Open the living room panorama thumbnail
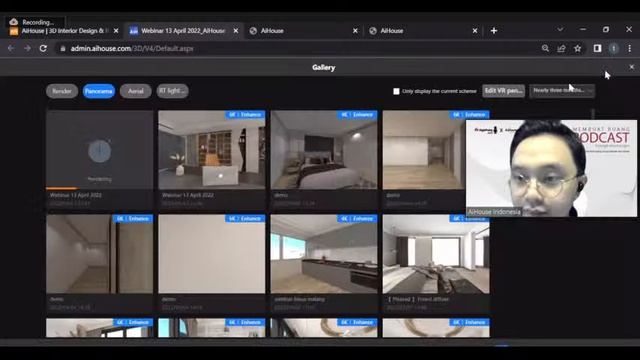The width and height of the screenshot is (640, 360). coord(436,254)
